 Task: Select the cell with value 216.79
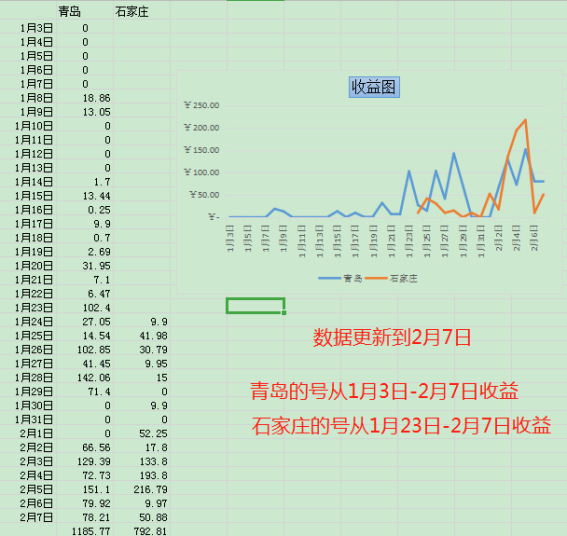click(142, 489)
